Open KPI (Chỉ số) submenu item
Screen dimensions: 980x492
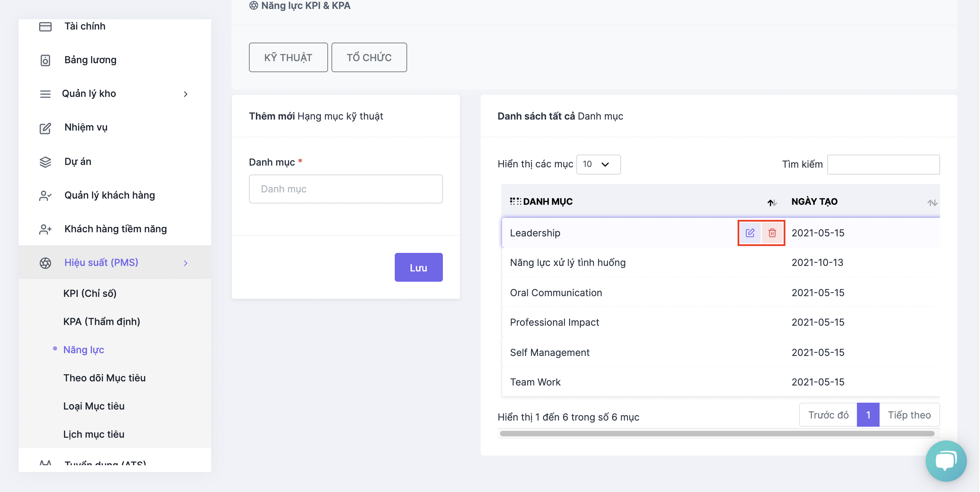point(90,293)
